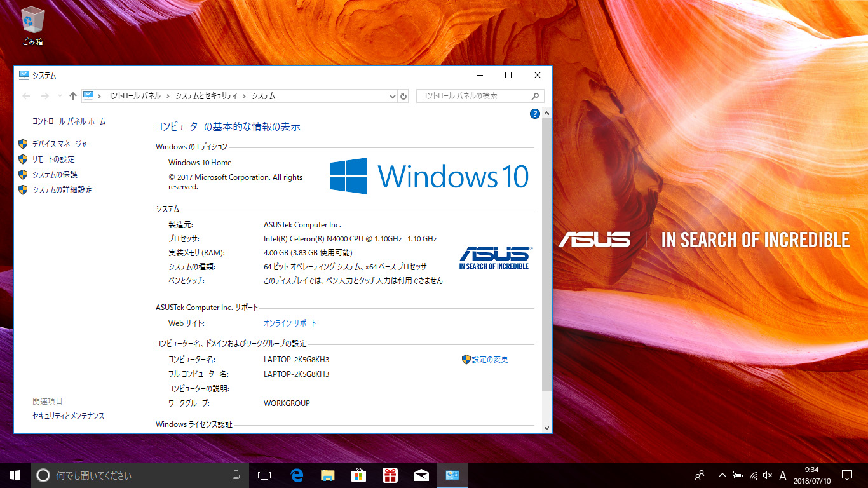
Task: Expand chevron after コントロール パネル breadcrumb
Action: [168, 96]
